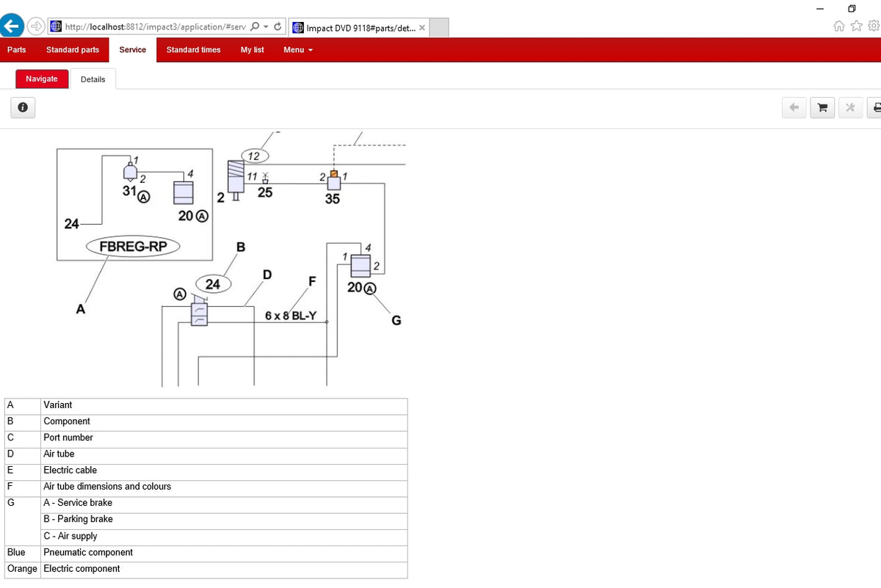Screen dimensions: 881x588
Task: Click the browser forward arrow
Action: 36,26
